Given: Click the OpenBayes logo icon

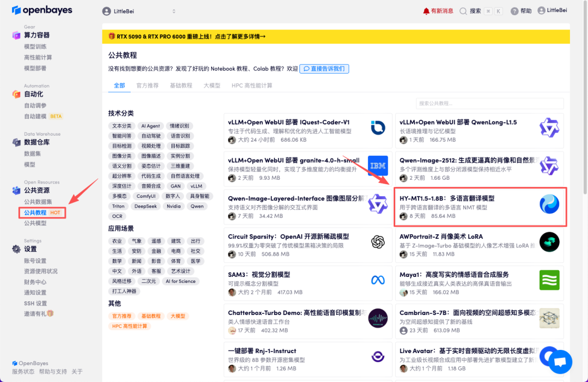Looking at the screenshot, I should (x=17, y=10).
